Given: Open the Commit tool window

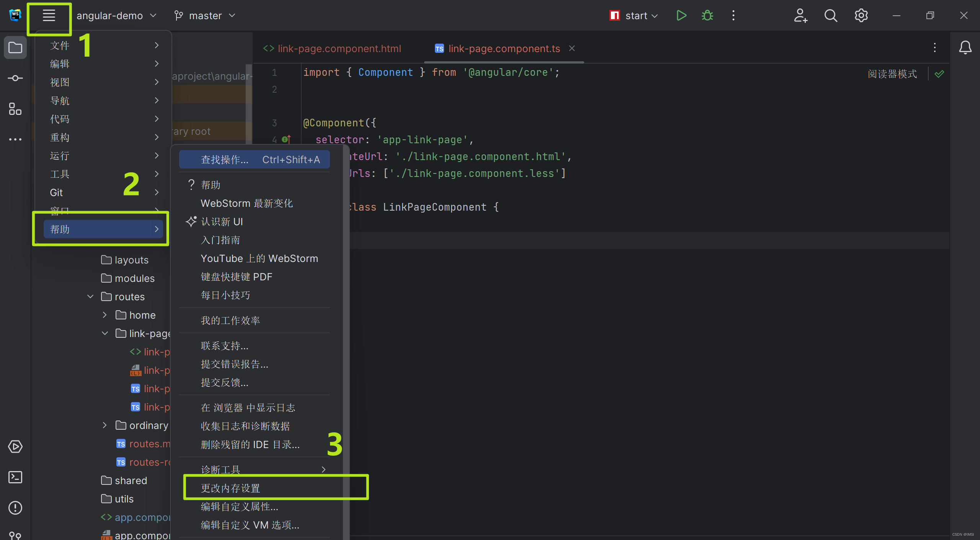Looking at the screenshot, I should click(x=15, y=78).
